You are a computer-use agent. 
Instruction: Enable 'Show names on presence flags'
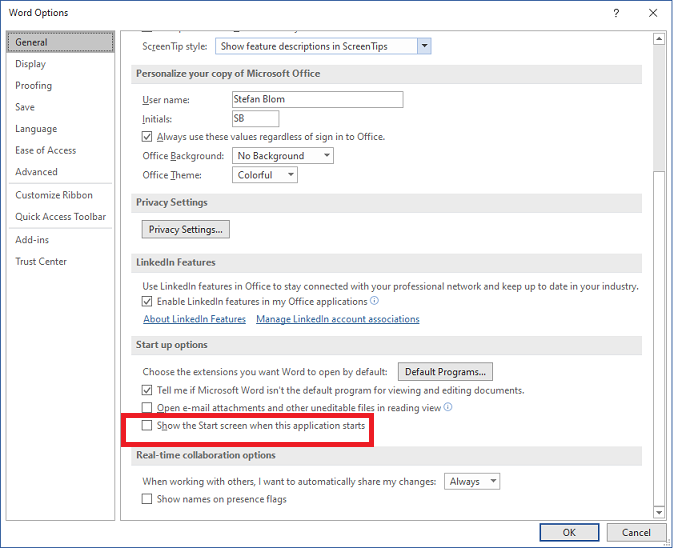tap(147, 499)
